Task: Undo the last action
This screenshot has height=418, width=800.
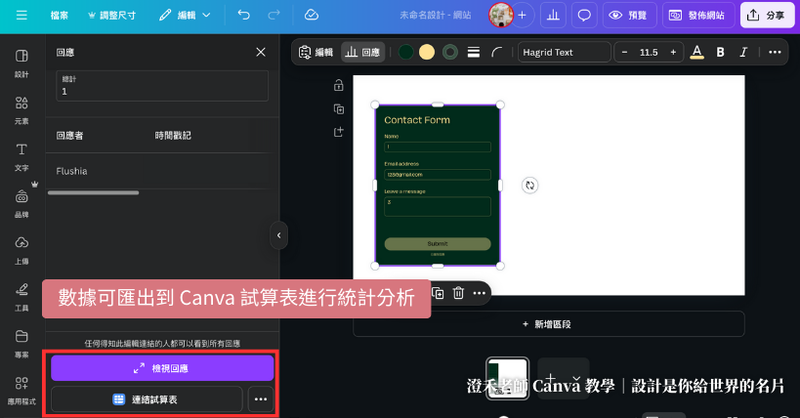Action: [x=244, y=15]
